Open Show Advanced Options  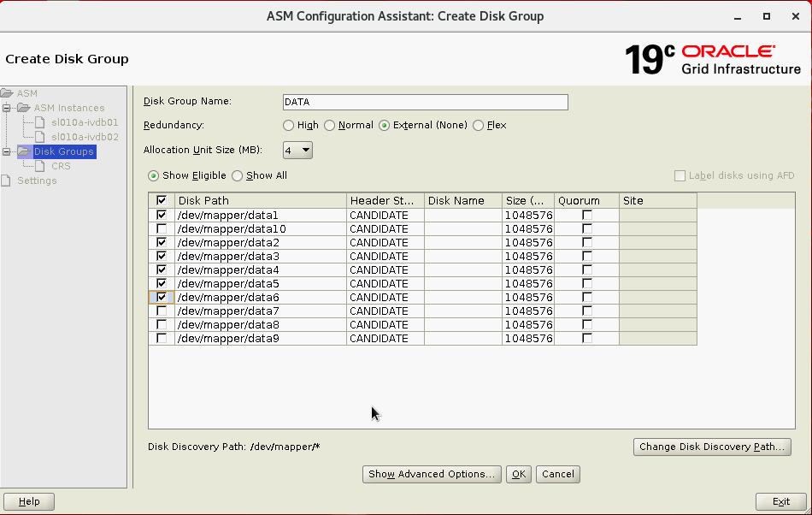tap(431, 474)
